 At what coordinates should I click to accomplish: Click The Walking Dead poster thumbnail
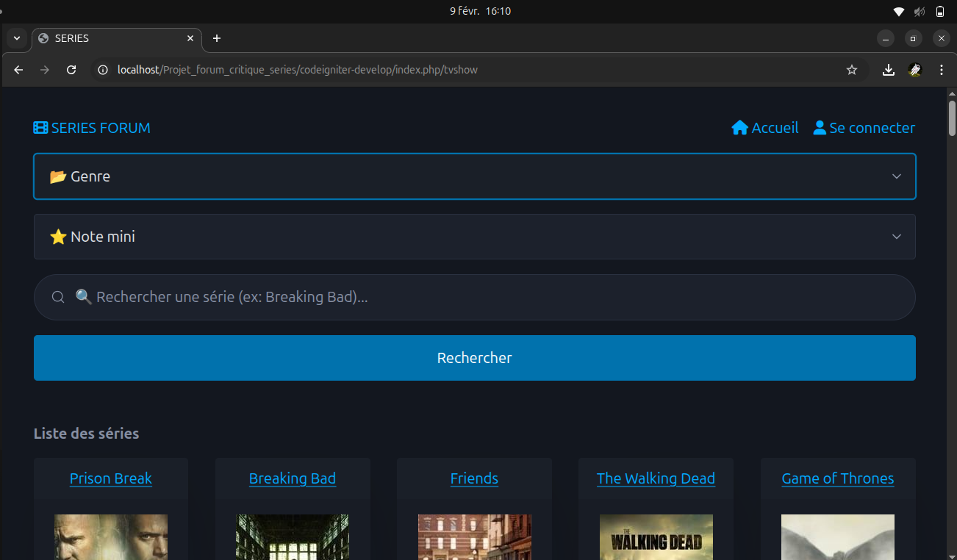coord(656,536)
